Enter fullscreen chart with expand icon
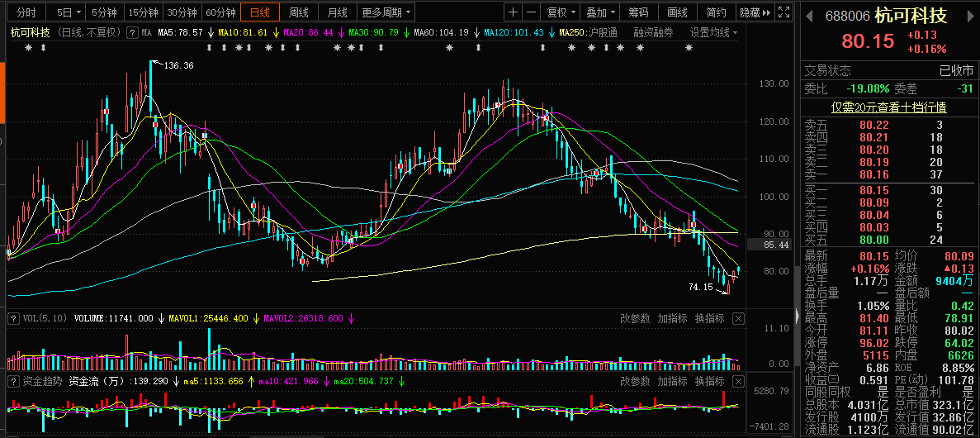The image size is (980, 438). 784,12
